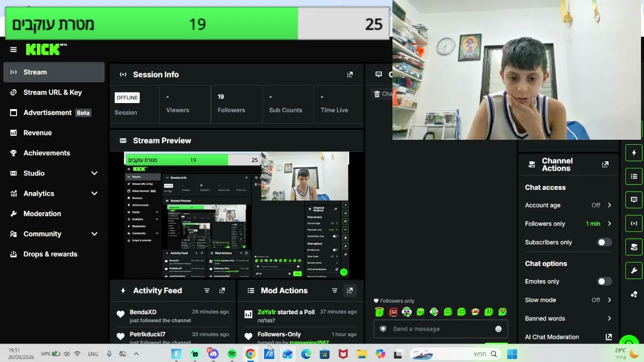Pop out the Session Info panel

pos(350,74)
